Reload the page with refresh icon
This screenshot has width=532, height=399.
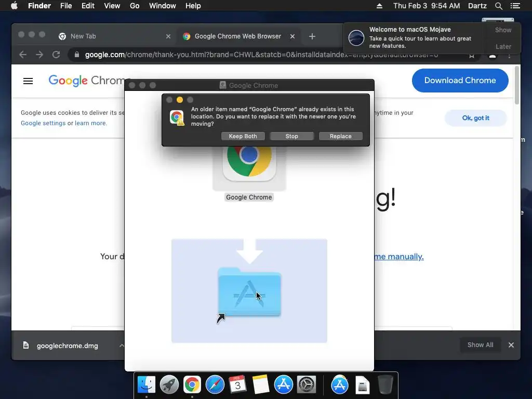pyautogui.click(x=56, y=55)
